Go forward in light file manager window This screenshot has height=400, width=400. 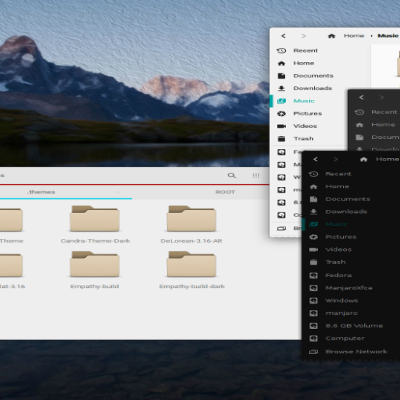point(303,36)
